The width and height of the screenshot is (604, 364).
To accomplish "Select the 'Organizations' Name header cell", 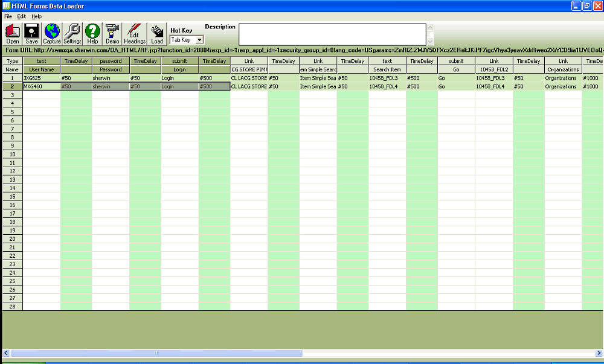I will point(563,69).
